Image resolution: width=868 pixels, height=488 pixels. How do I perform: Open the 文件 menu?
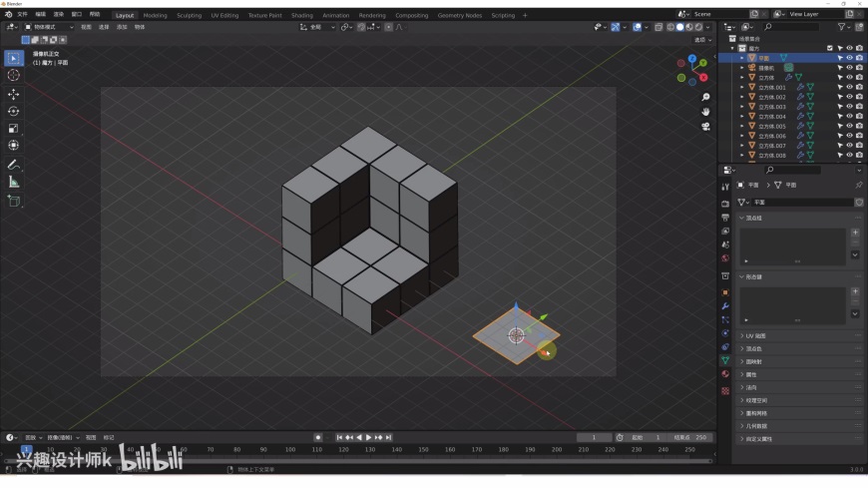tap(22, 14)
